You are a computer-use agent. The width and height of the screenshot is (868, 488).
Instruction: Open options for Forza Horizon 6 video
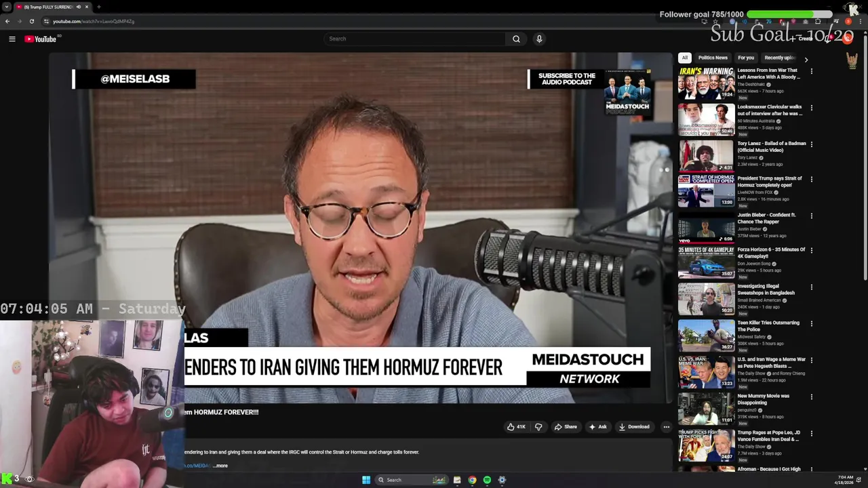pyautogui.click(x=811, y=251)
